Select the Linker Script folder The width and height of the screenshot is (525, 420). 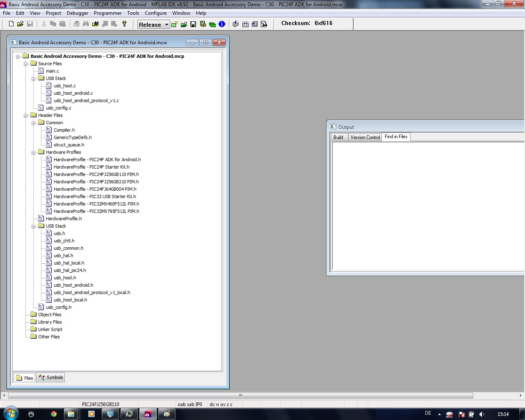pos(50,329)
